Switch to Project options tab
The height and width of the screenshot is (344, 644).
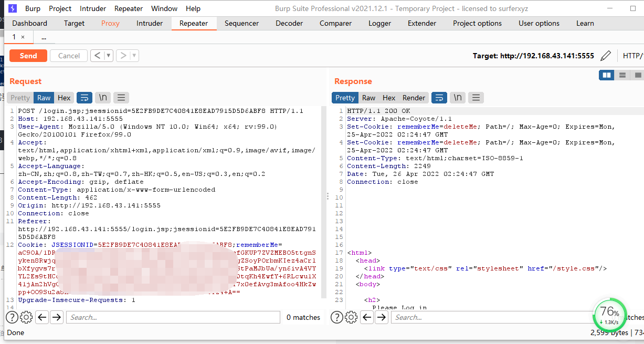click(477, 23)
